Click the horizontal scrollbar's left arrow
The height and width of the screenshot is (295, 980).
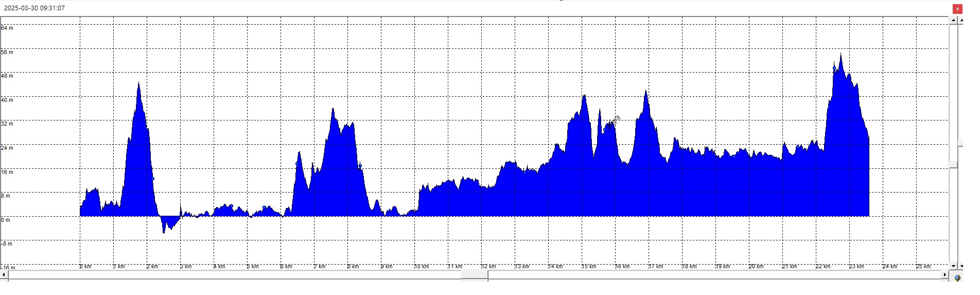tap(4, 275)
